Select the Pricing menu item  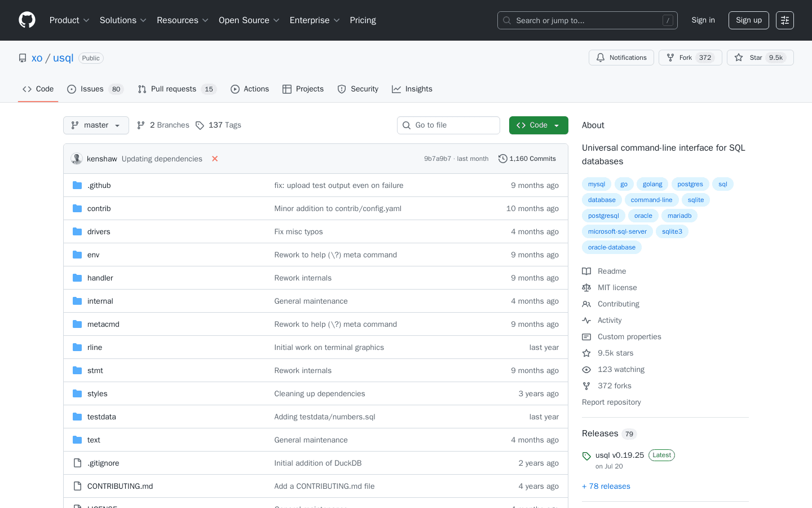click(x=363, y=20)
